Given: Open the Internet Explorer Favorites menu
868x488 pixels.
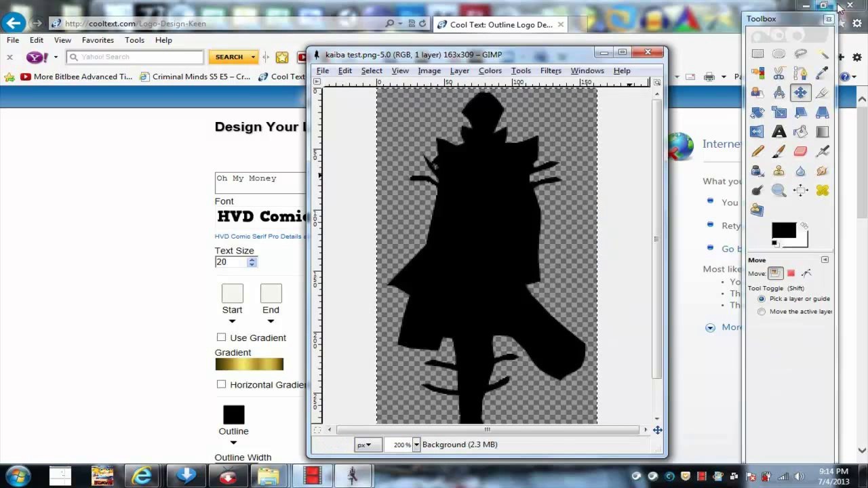Looking at the screenshot, I should [x=98, y=40].
